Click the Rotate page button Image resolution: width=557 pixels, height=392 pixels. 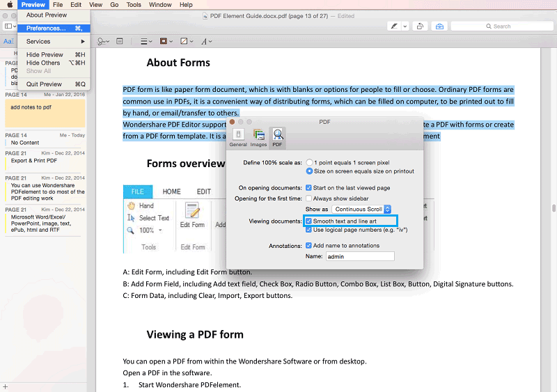click(x=420, y=26)
